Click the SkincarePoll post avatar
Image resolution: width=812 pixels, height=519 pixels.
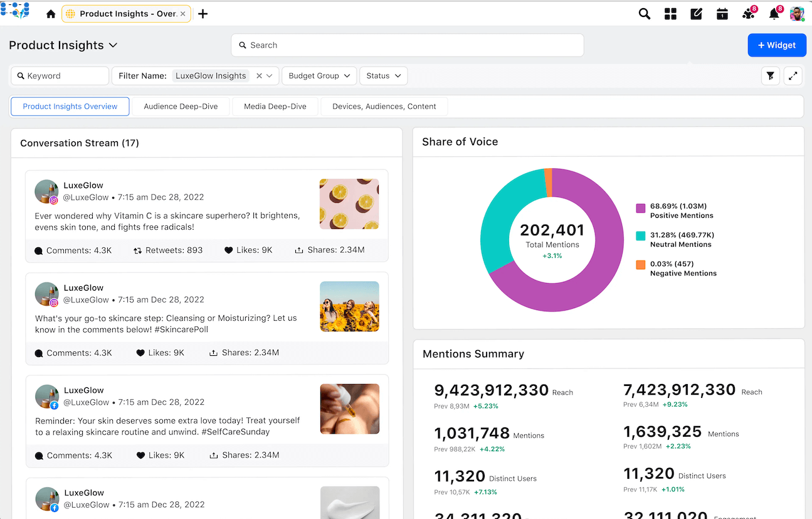point(46,295)
